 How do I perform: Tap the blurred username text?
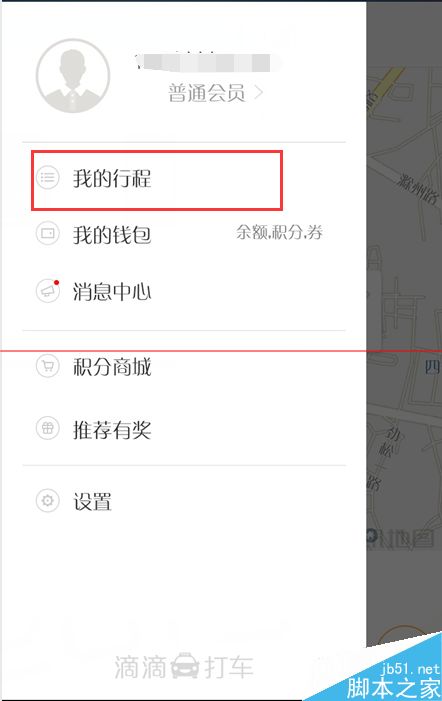click(209, 62)
